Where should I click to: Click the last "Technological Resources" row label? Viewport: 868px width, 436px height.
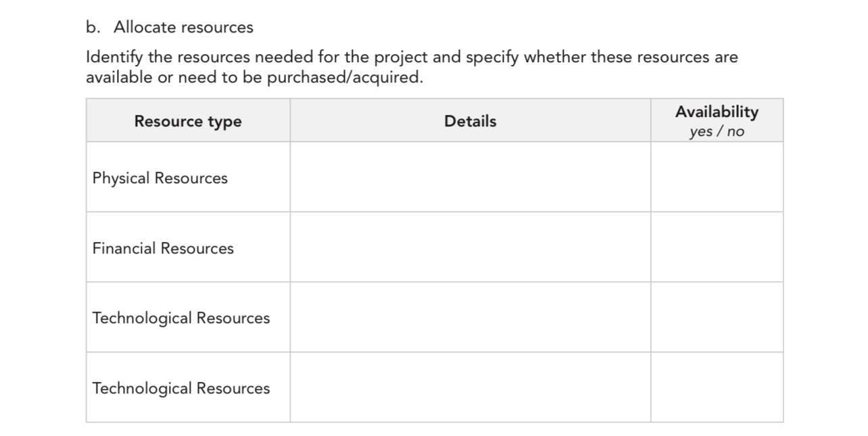pyautogui.click(x=181, y=388)
